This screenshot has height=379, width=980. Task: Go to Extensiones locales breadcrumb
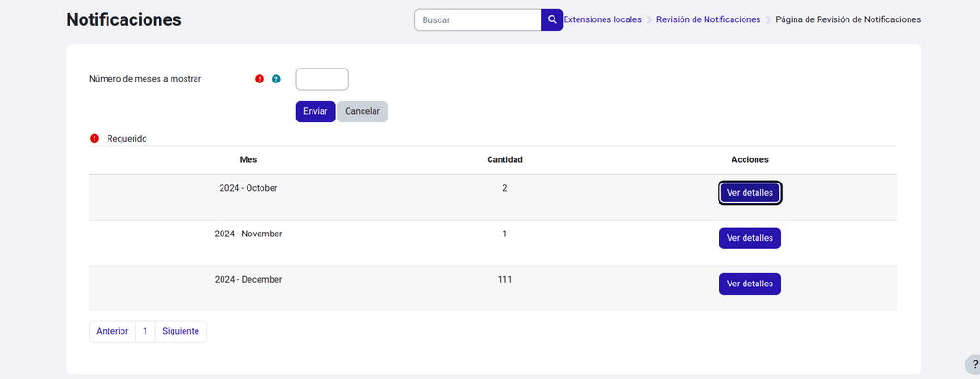pos(602,19)
